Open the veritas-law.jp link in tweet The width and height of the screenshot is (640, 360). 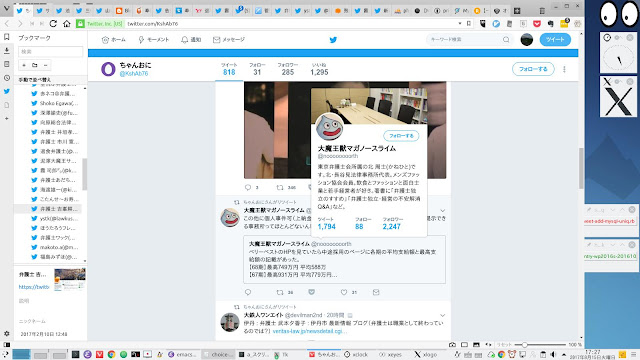(309, 331)
